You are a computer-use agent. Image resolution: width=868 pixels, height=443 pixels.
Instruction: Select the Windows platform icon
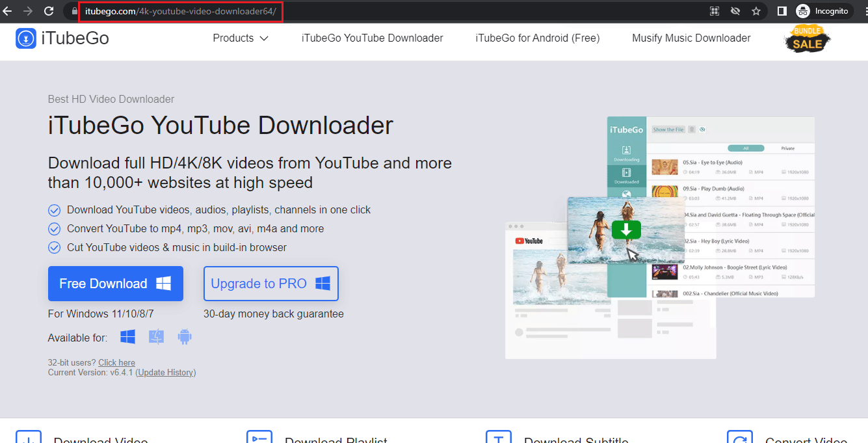[x=127, y=337]
